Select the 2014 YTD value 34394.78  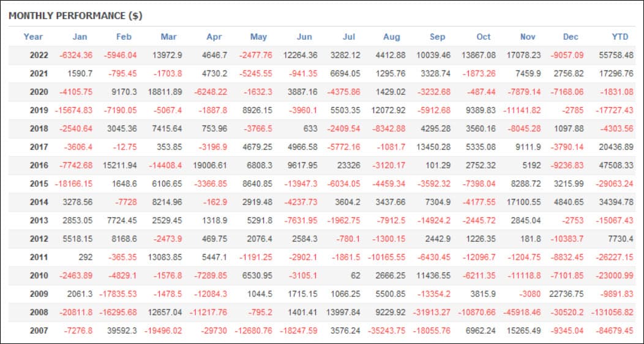(616, 203)
